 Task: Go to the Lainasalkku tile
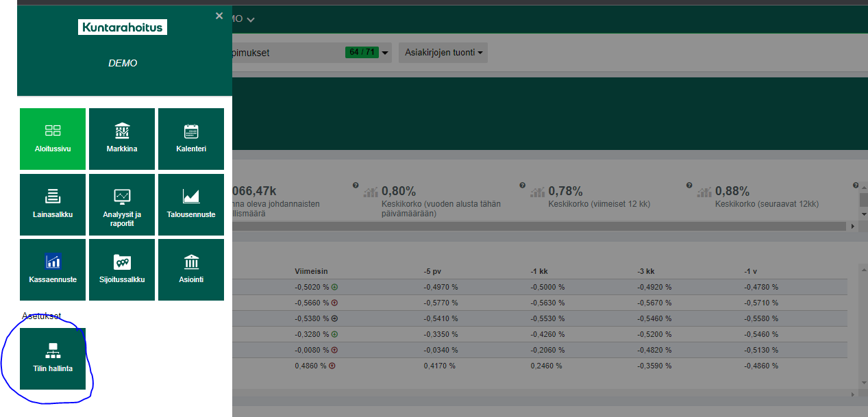click(53, 204)
